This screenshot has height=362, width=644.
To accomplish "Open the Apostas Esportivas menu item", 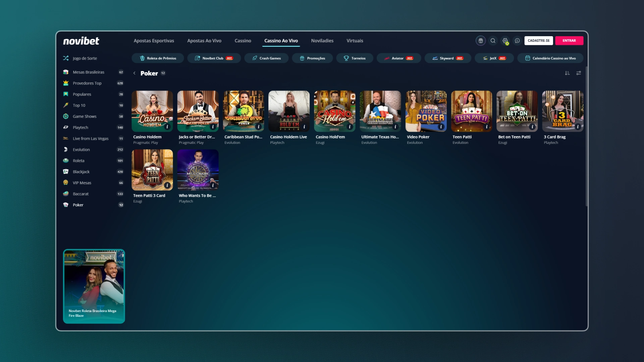I will (x=154, y=41).
